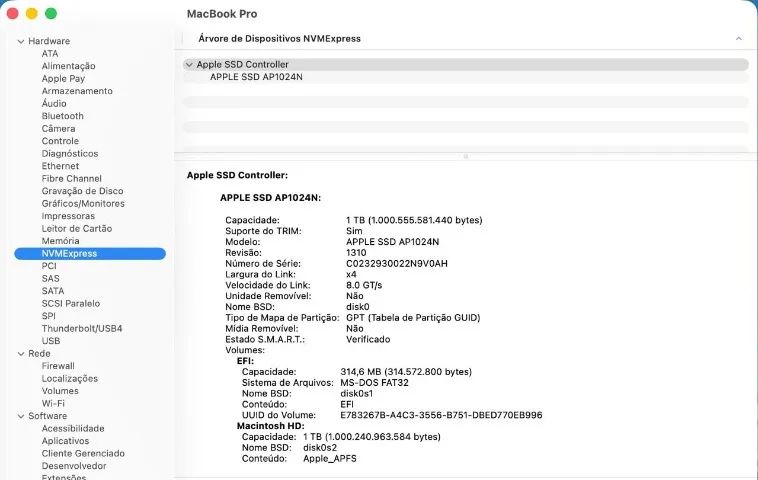Viewport: 758px width, 480px height.
Task: Select ATA in the sidebar
Action: point(50,54)
